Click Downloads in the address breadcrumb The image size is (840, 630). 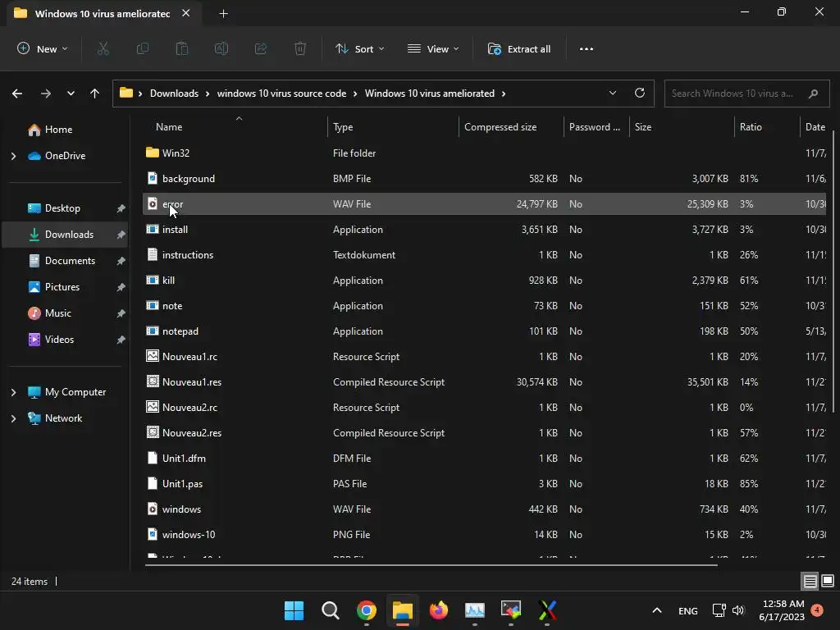(x=174, y=94)
